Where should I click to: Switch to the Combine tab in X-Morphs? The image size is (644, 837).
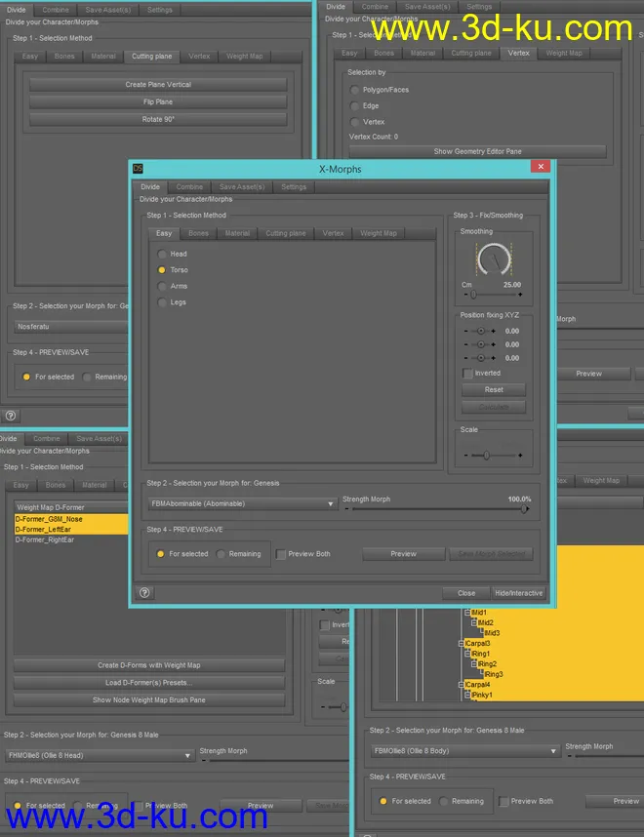tap(189, 186)
